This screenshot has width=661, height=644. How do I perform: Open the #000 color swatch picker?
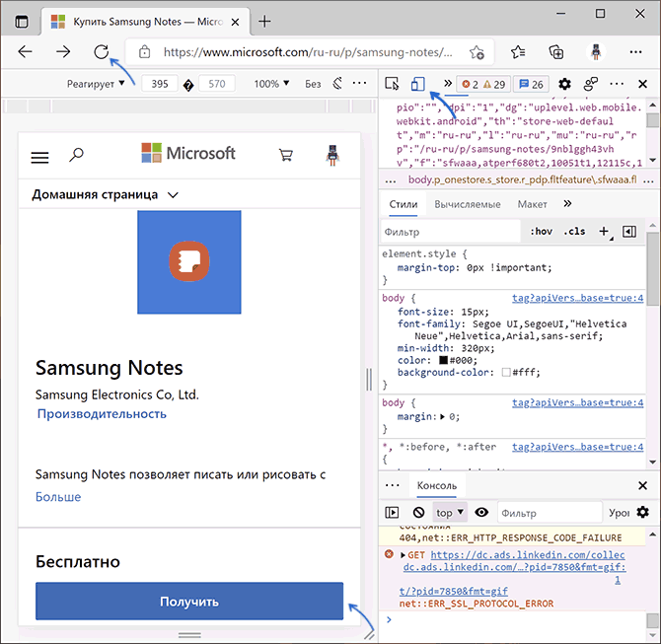443,360
